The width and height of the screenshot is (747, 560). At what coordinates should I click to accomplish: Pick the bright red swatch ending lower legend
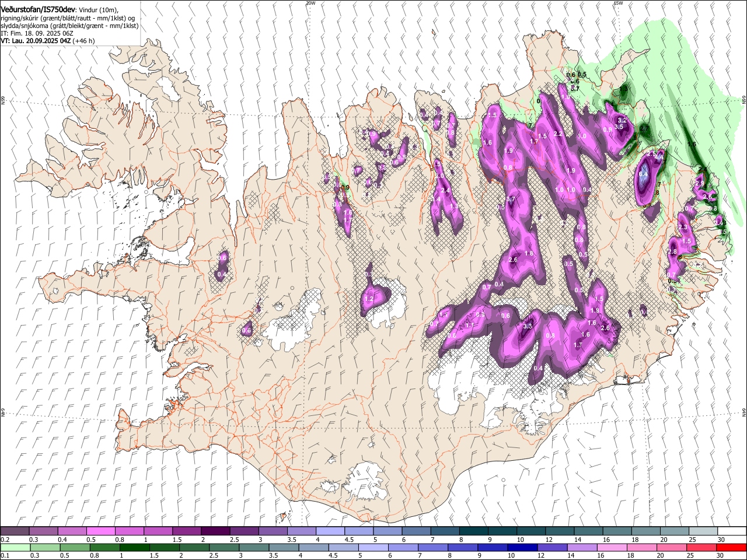coord(731,547)
